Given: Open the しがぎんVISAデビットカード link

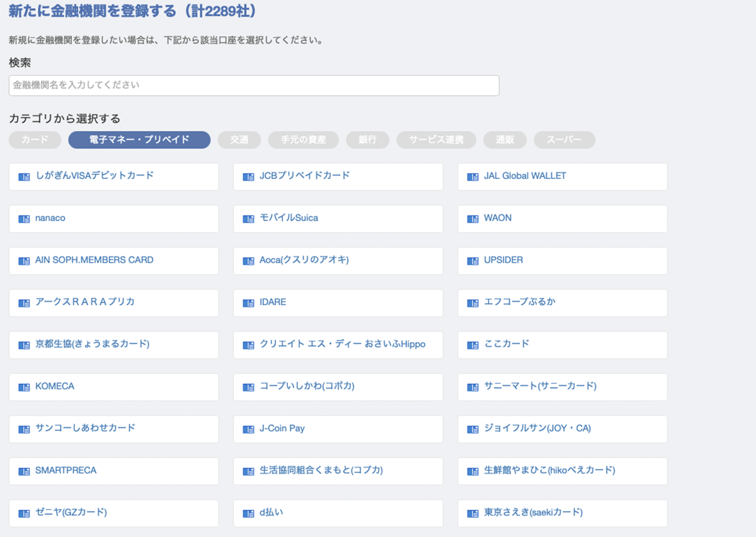Looking at the screenshot, I should click(x=114, y=176).
